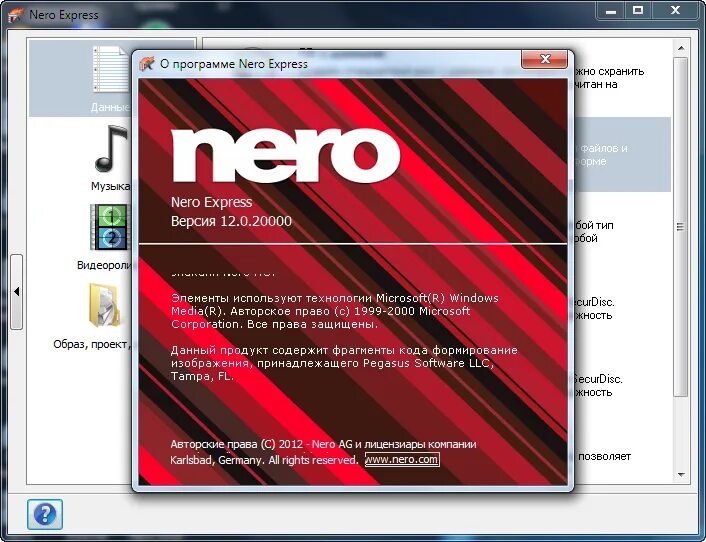The width and height of the screenshot is (706, 542).
Task: Click Nero Express flame icon in title bar
Action: point(16,14)
